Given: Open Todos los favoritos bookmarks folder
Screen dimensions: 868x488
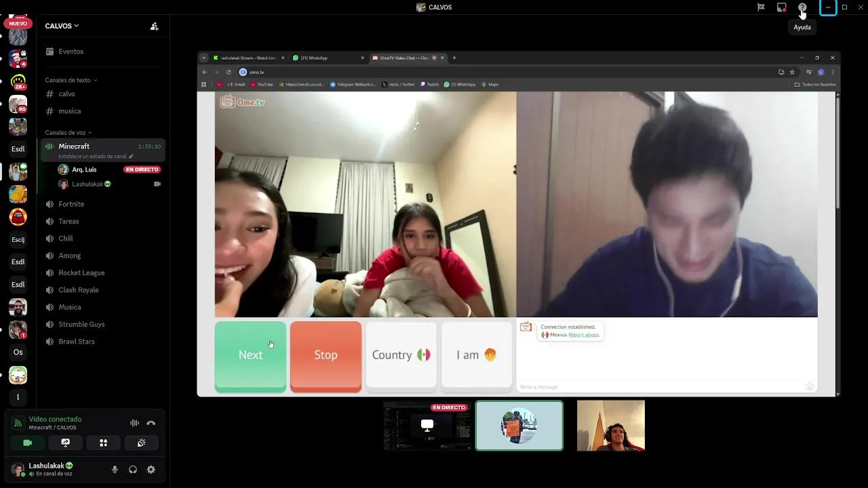Looking at the screenshot, I should 815,85.
